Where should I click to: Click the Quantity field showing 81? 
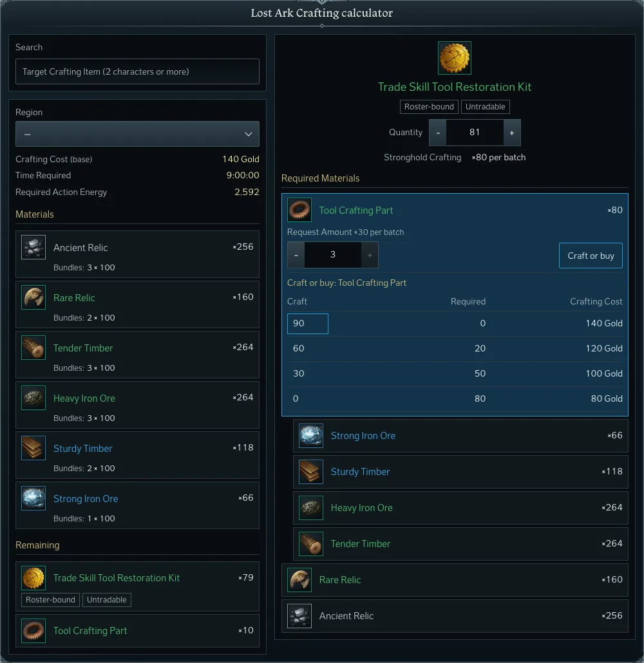[475, 133]
